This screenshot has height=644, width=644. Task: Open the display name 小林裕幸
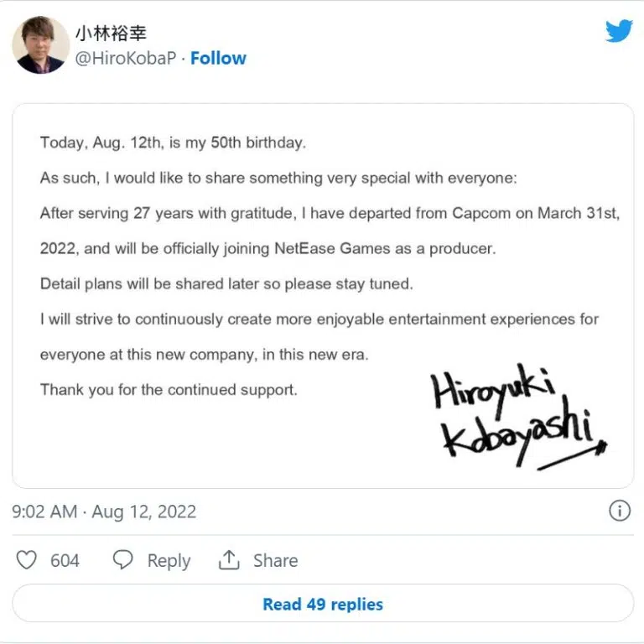pyautogui.click(x=111, y=34)
